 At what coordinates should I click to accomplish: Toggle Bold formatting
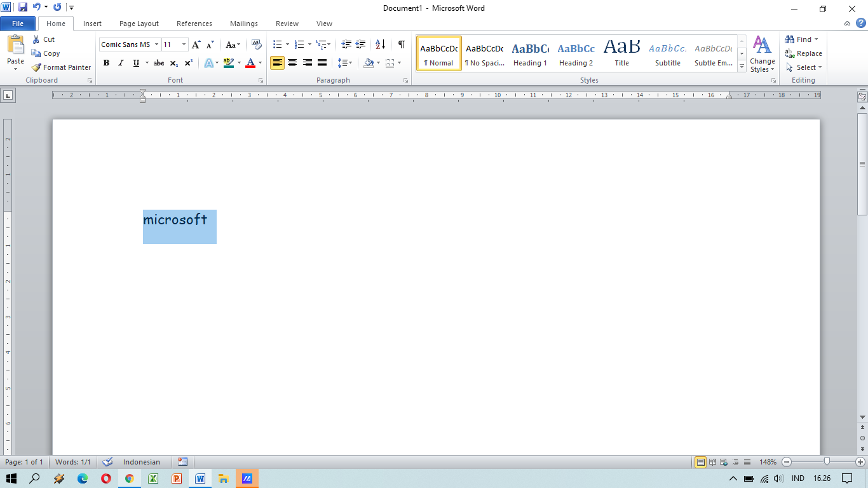coord(106,63)
